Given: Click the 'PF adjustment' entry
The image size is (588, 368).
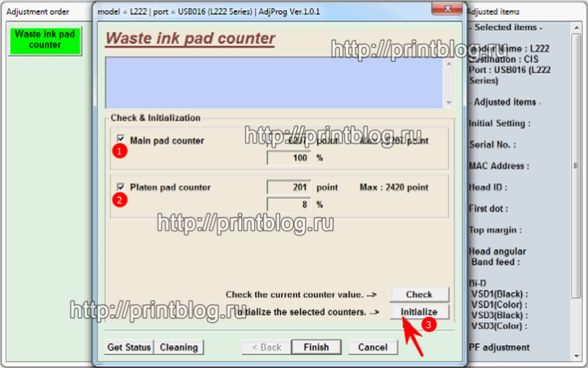Looking at the screenshot, I should pos(499,348).
